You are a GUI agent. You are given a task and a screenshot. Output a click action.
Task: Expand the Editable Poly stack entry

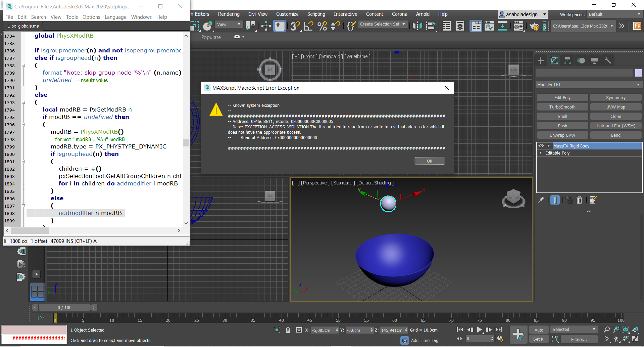click(541, 153)
